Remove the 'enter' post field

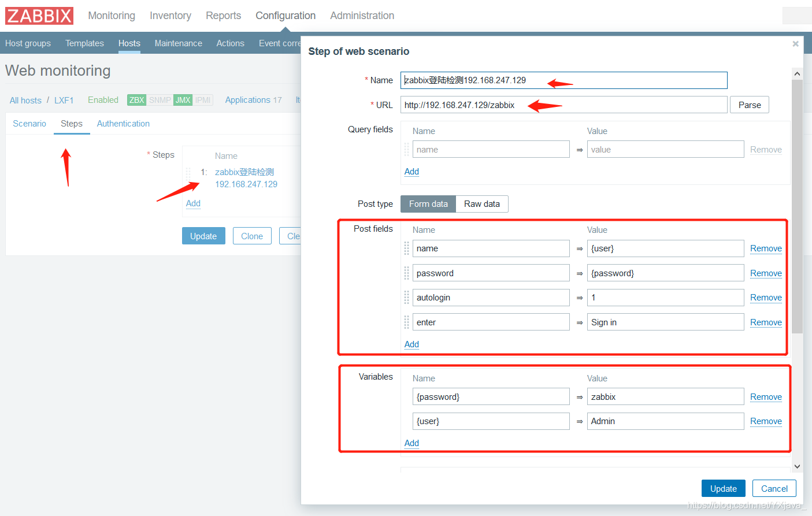click(x=766, y=322)
